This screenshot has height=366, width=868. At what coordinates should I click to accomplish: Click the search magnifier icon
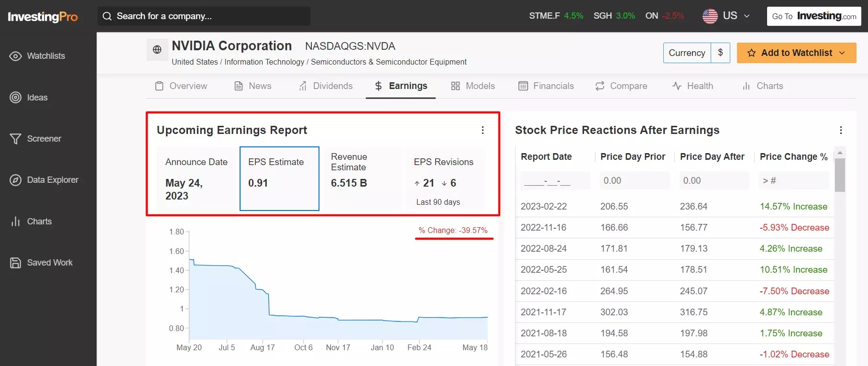[108, 16]
